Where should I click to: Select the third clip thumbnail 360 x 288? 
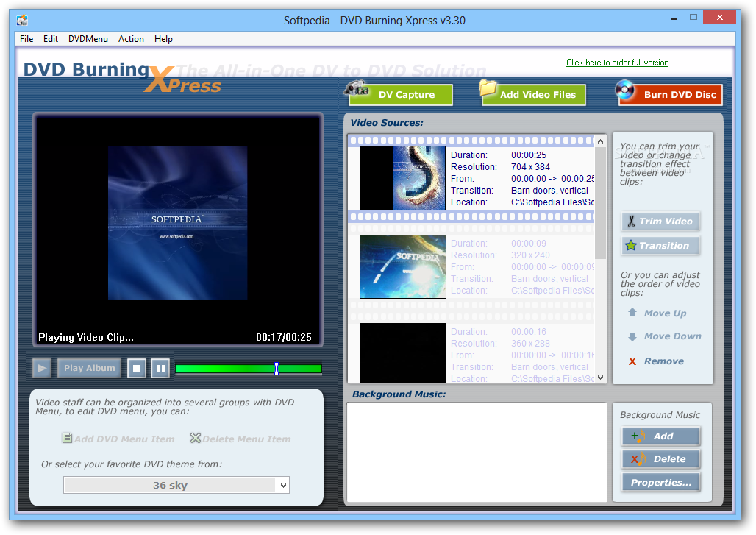click(402, 354)
